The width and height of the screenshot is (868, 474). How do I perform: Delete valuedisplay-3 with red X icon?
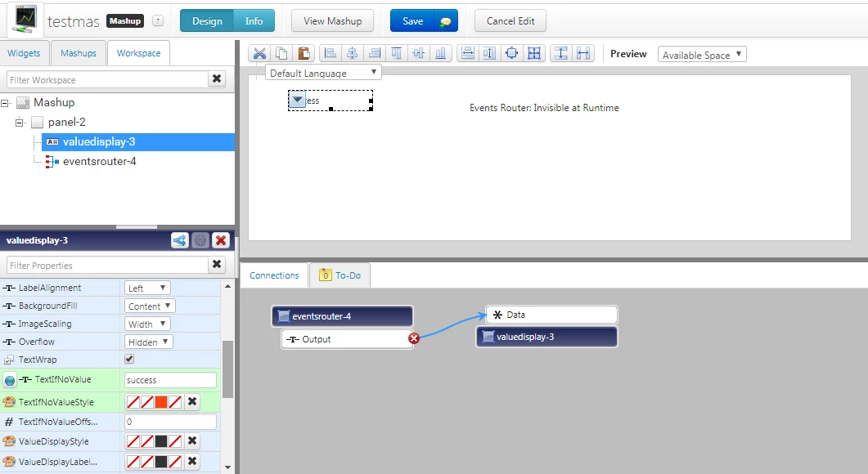221,240
